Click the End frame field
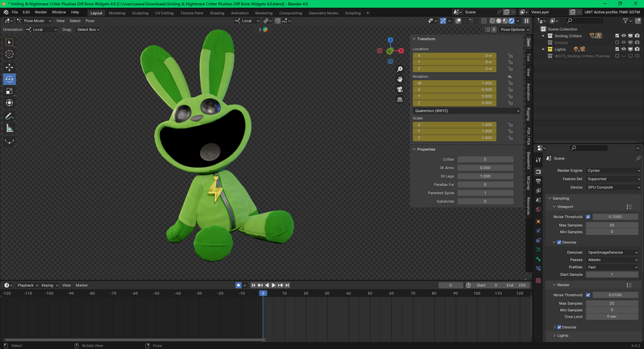The image size is (644, 349). 516,285
